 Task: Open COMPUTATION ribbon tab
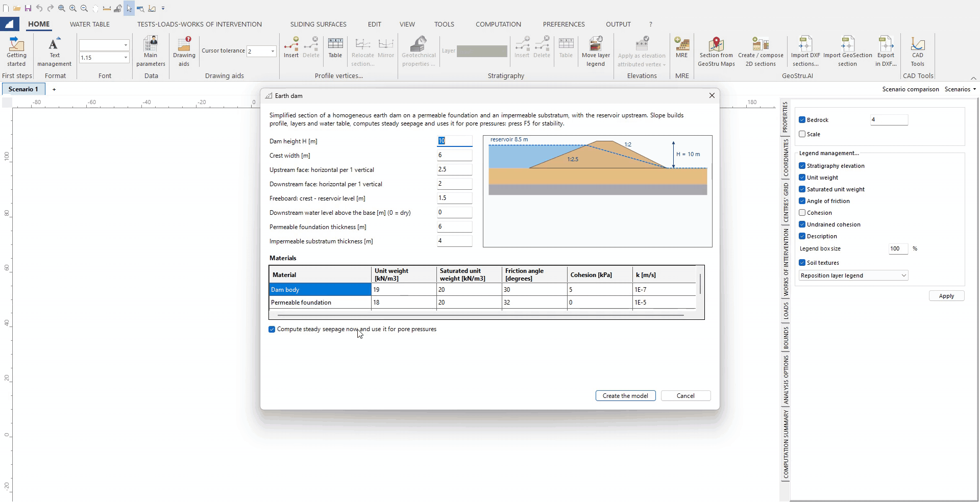(x=498, y=24)
